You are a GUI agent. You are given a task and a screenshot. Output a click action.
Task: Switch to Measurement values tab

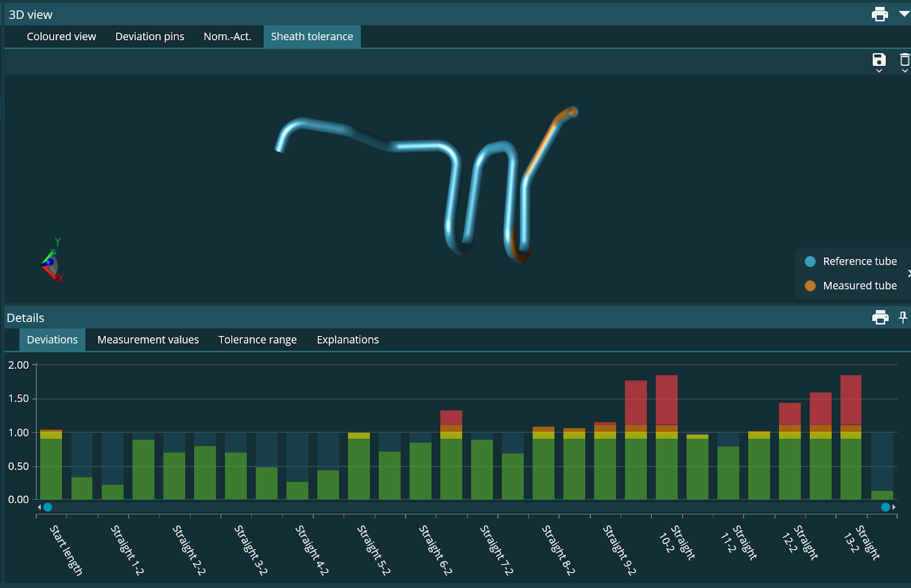(x=148, y=340)
